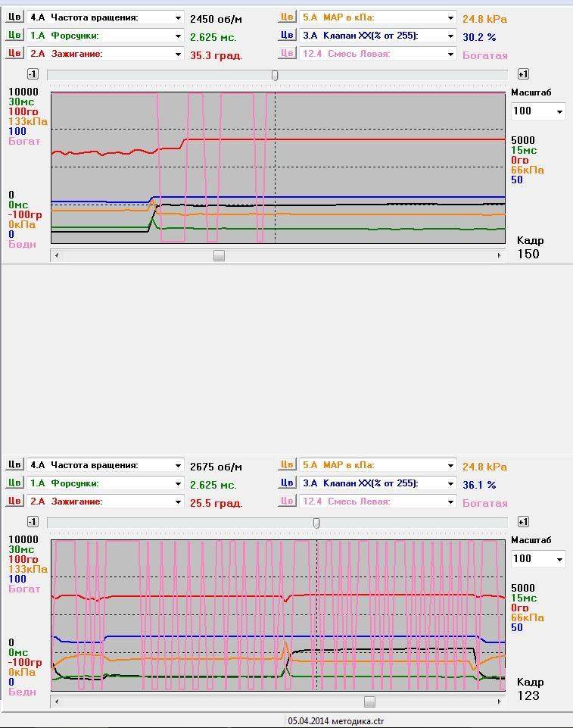Expand the Масштаб 100 dropdown in top panel

pyautogui.click(x=559, y=111)
